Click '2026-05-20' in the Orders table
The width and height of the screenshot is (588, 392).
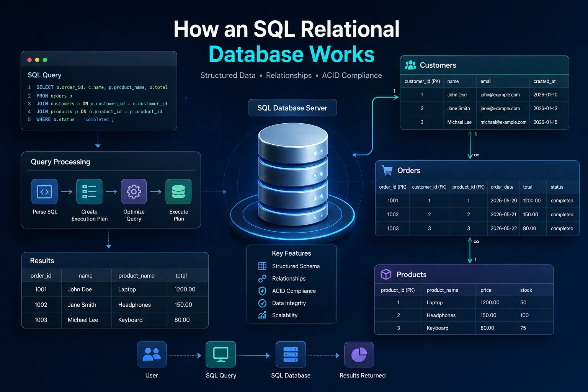tap(504, 201)
